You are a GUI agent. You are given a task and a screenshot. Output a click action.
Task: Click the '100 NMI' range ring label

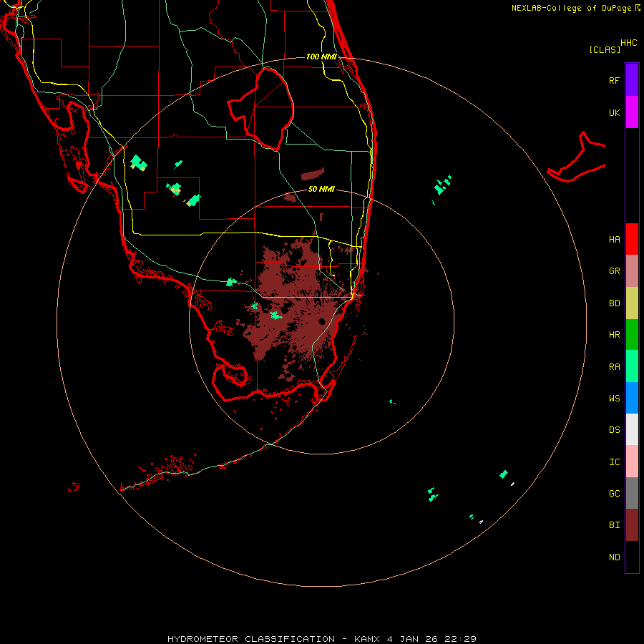coord(321,57)
